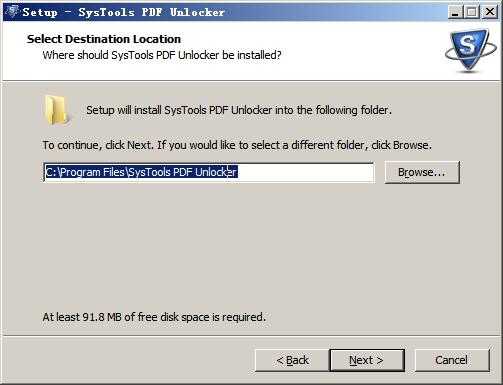Click the highlighted C:\Program Files path text
Screen dimensions: 503x385
click(141, 172)
